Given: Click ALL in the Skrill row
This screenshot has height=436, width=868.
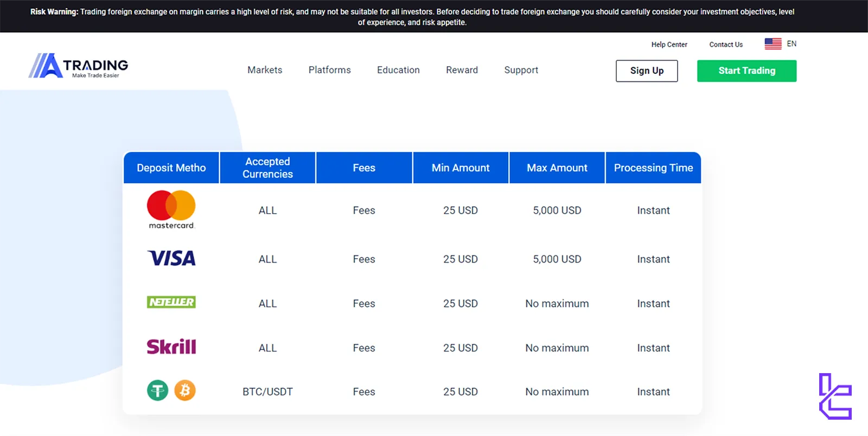Looking at the screenshot, I should (x=267, y=348).
